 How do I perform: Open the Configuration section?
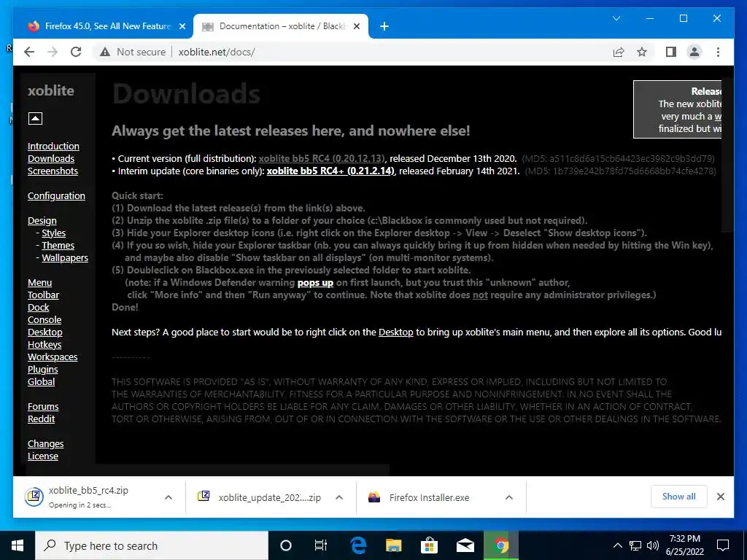[56, 195]
